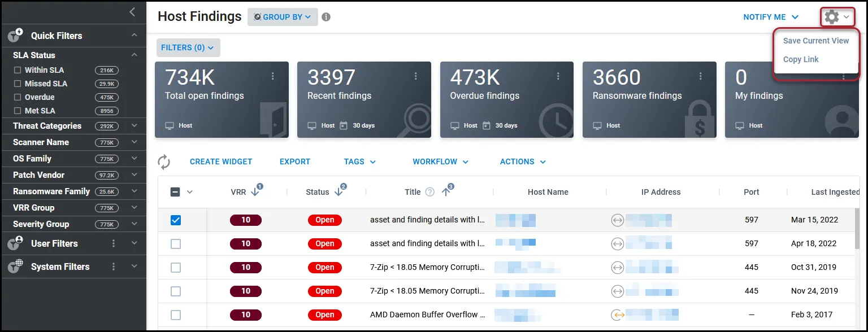Enable the Missed SLA filter checkbox
Viewport: 868px width, 332px height.
pyautogui.click(x=18, y=84)
